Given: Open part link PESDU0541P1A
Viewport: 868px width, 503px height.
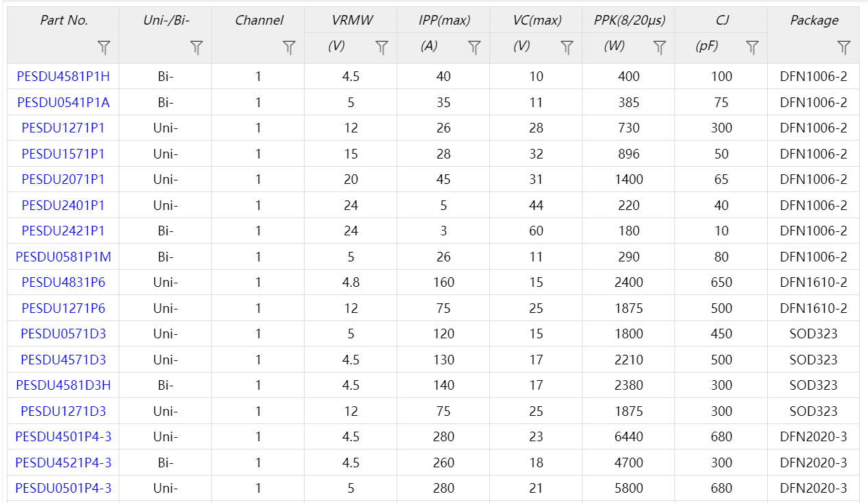Looking at the screenshot, I should (63, 102).
